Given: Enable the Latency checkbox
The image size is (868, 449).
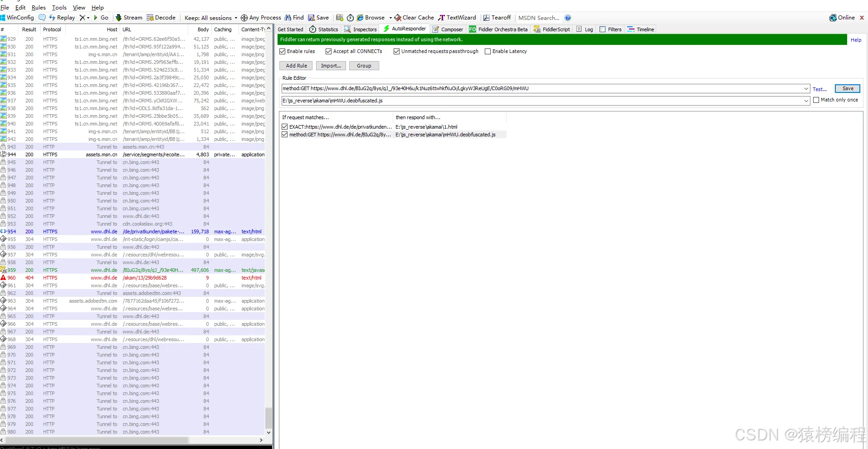Looking at the screenshot, I should coord(488,51).
